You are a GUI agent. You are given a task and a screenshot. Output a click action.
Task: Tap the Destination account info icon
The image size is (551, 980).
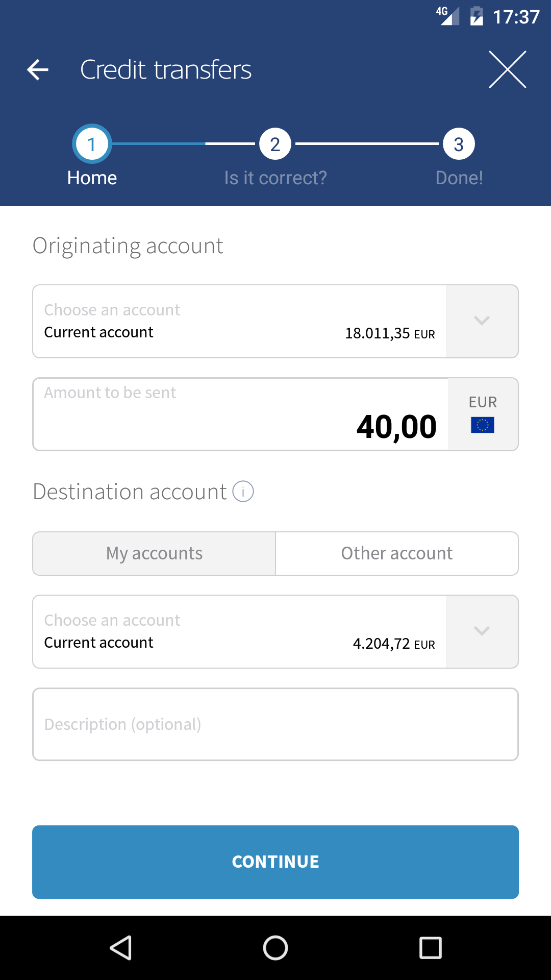coord(243,492)
